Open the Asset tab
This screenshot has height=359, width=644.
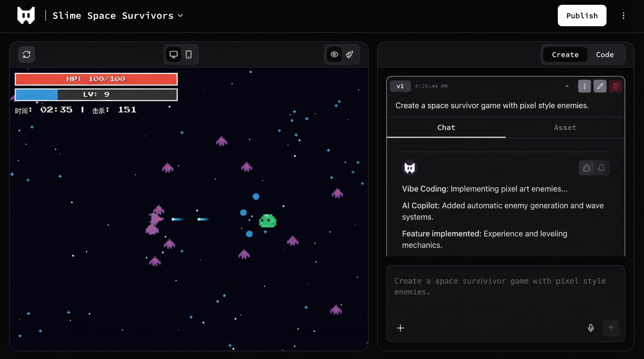pyautogui.click(x=565, y=128)
